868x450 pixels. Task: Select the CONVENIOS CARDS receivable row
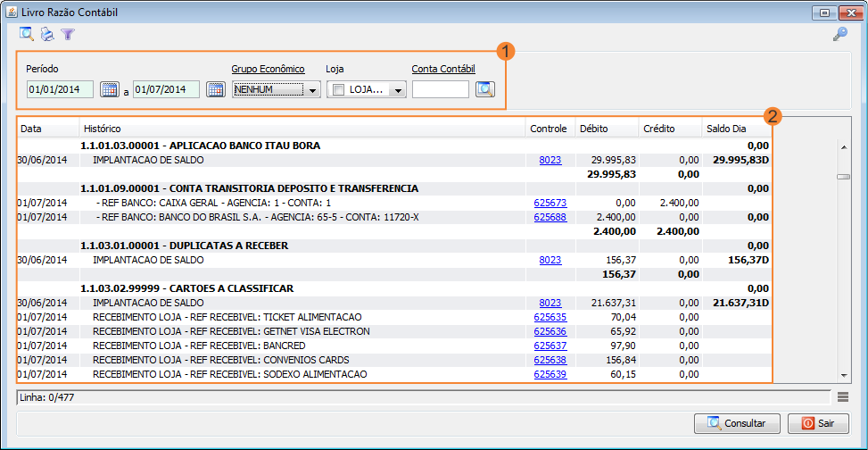(x=394, y=360)
